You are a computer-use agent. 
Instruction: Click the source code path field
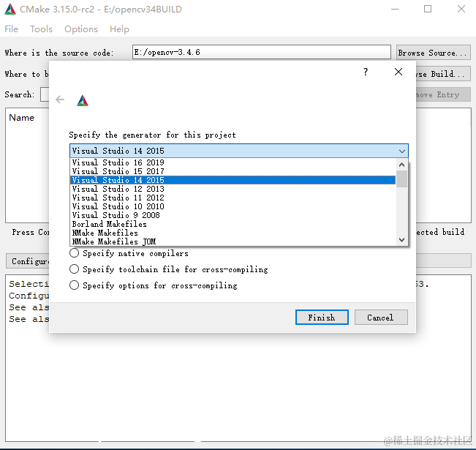pos(261,52)
